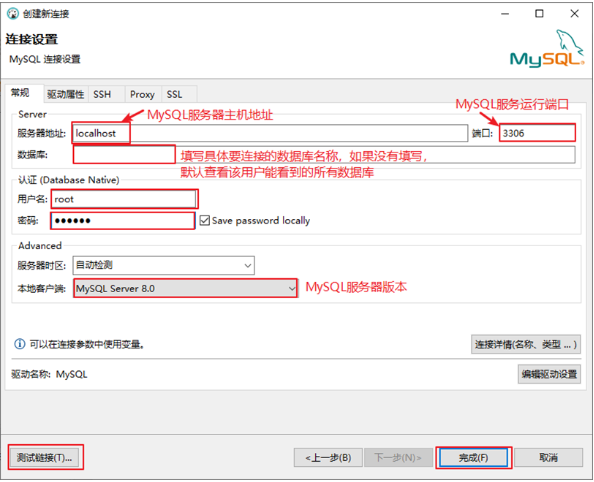Click the 连接详情(名称、类型...) button
Viewport: 594px width, 482px height.
coord(526,344)
